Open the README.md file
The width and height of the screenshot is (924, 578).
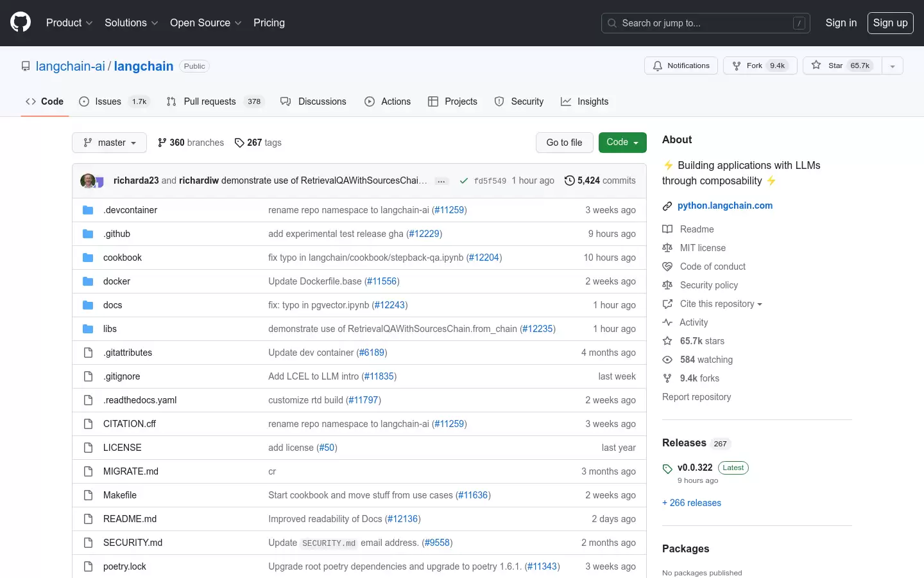pos(130,519)
